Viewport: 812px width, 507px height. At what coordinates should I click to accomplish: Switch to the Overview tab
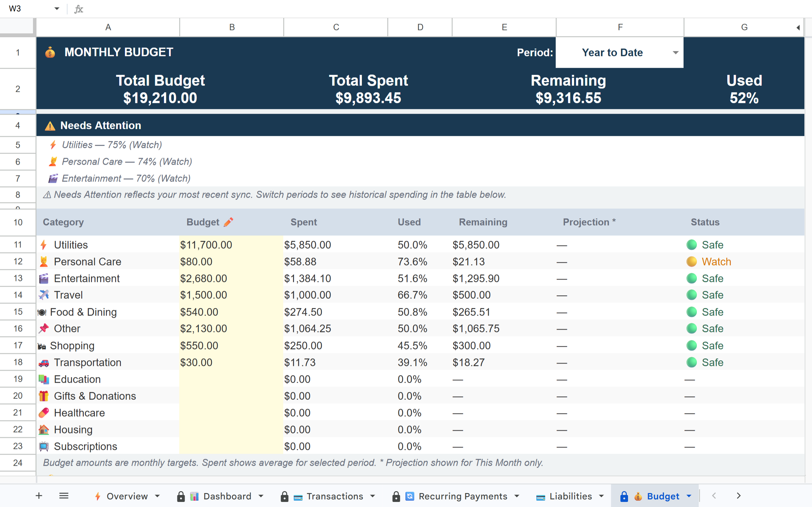point(127,496)
